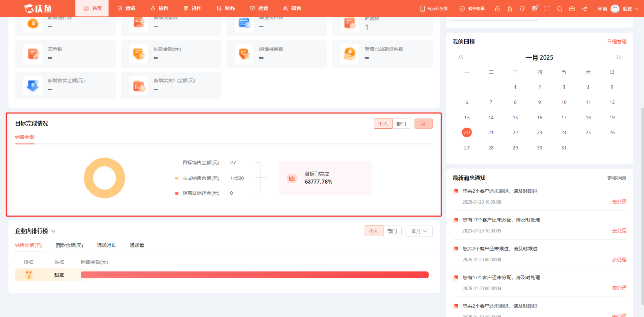Toggle 暂停接单 in the header
The image size is (644, 317).
coord(472,9)
